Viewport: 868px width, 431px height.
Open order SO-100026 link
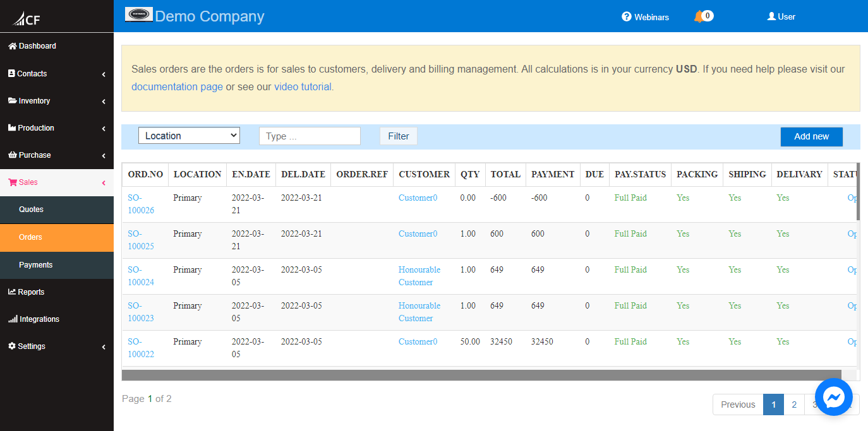tap(140, 204)
